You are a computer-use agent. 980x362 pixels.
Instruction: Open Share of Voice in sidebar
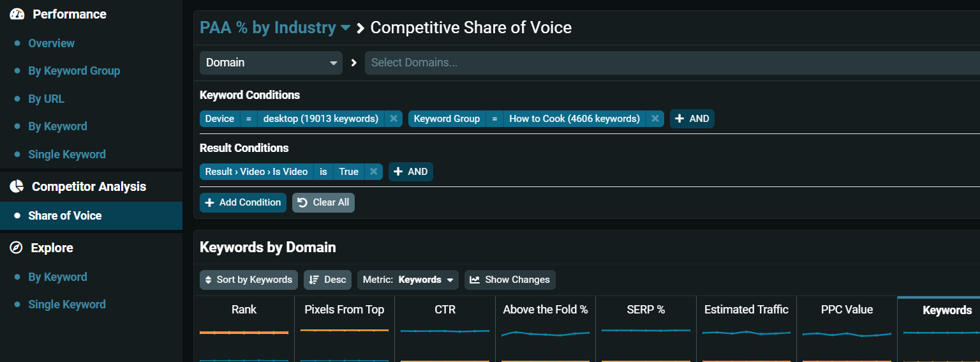(65, 216)
